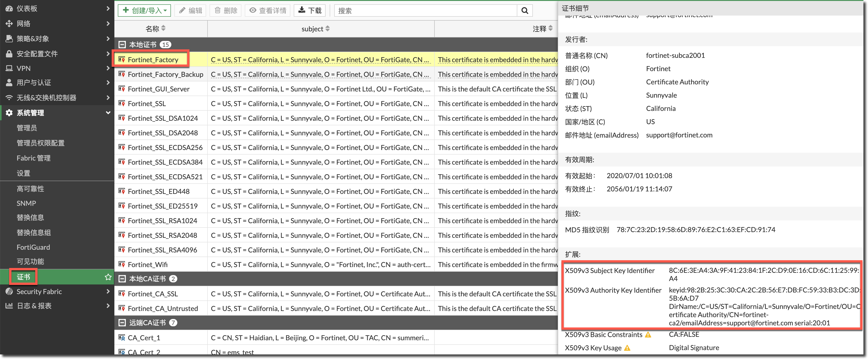Click the search magnifier icon
Viewport: 868px width, 359px height.
(x=524, y=11)
